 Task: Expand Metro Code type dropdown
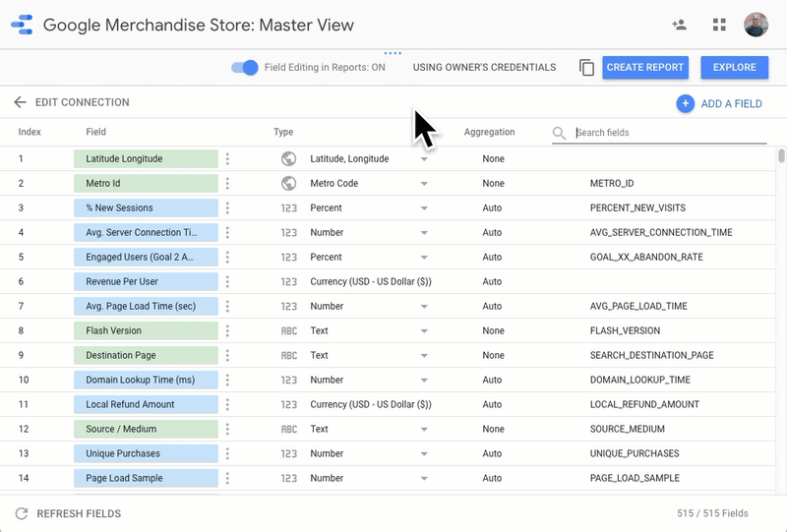pyautogui.click(x=424, y=184)
